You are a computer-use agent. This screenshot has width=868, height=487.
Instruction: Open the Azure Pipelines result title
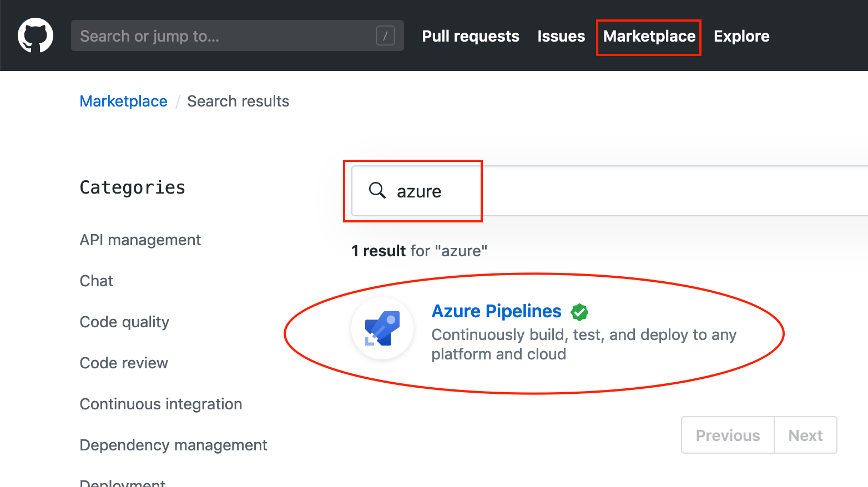(x=496, y=311)
